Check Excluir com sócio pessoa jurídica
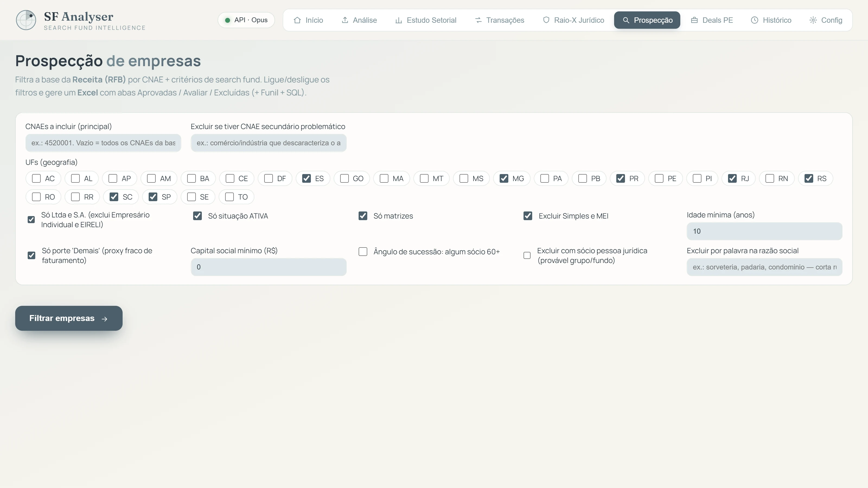Image resolution: width=868 pixels, height=488 pixels. click(x=527, y=256)
